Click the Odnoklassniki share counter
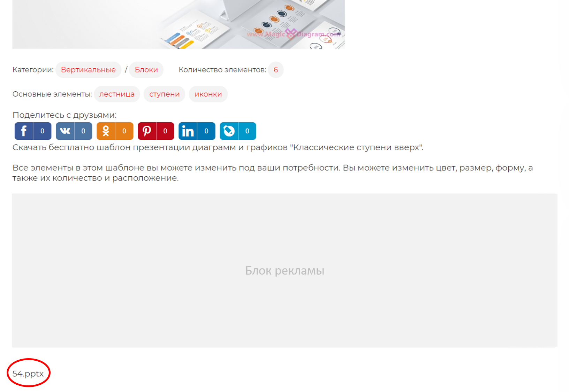The image size is (569, 392). coord(124,131)
